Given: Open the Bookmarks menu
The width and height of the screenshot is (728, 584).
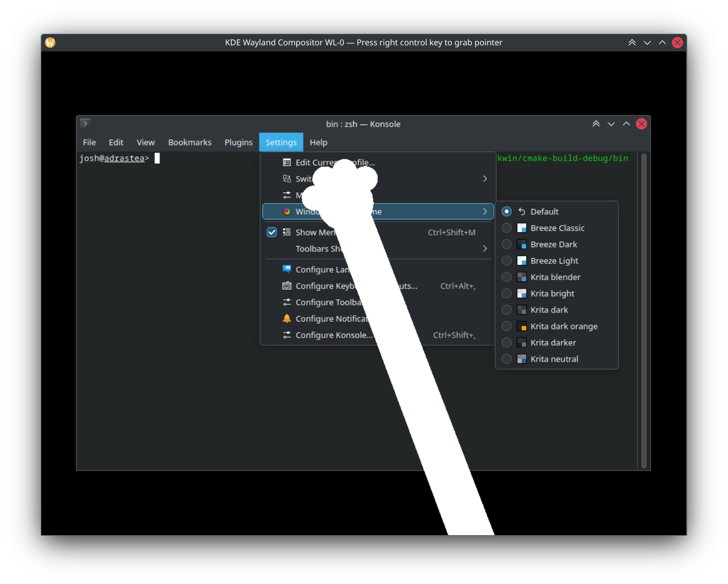Looking at the screenshot, I should tap(190, 142).
